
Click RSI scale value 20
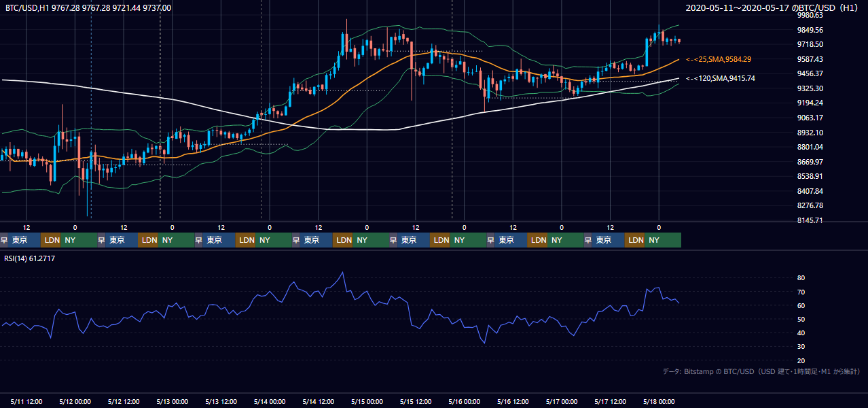point(801,360)
